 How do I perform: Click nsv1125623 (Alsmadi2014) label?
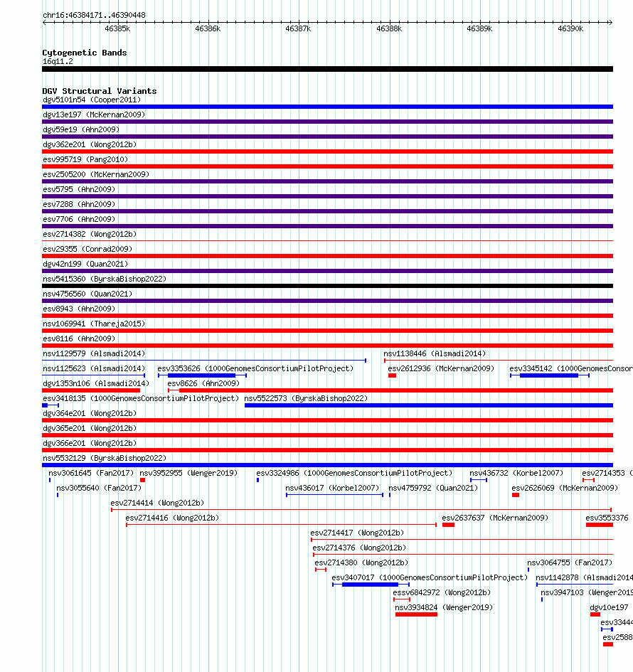[x=94, y=368]
